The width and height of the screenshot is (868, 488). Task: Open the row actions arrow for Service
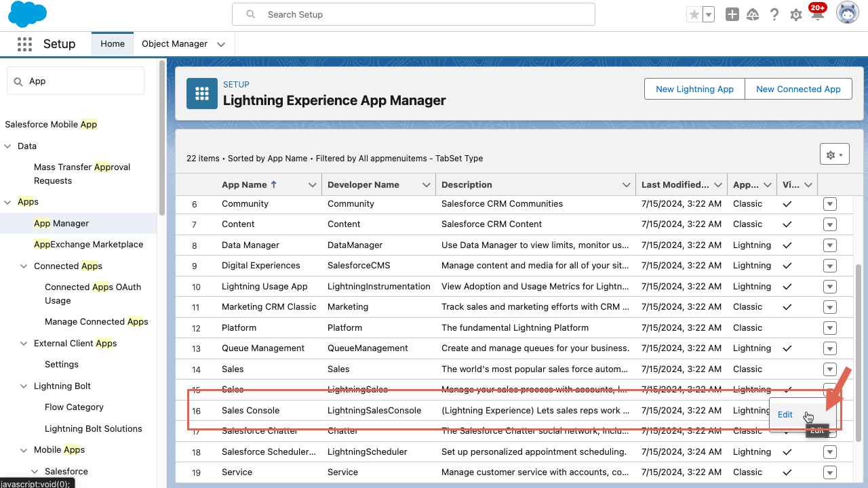(x=830, y=472)
